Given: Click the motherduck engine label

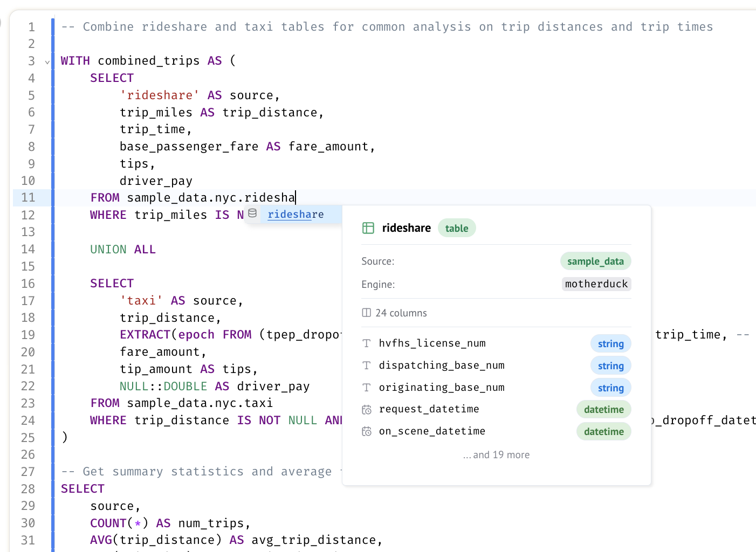Looking at the screenshot, I should point(596,284).
